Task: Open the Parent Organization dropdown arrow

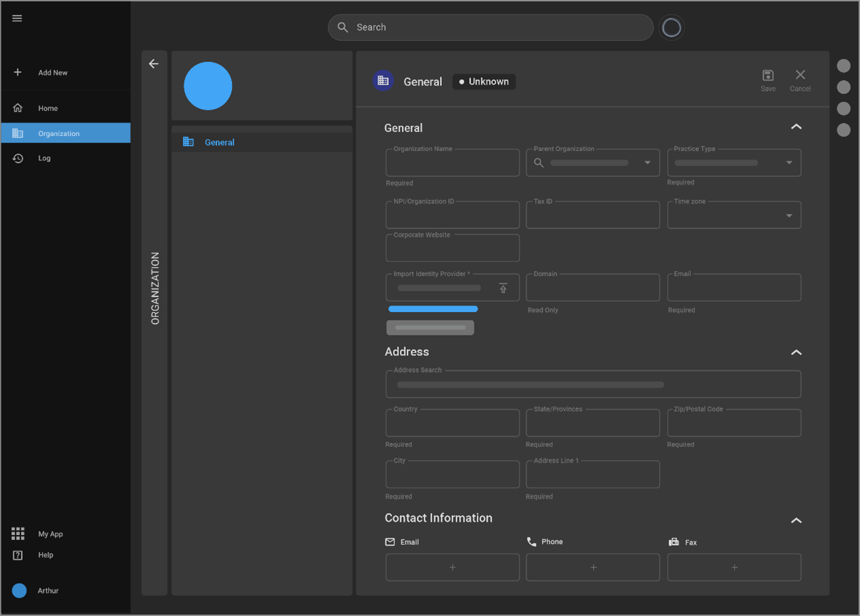Action: point(647,163)
